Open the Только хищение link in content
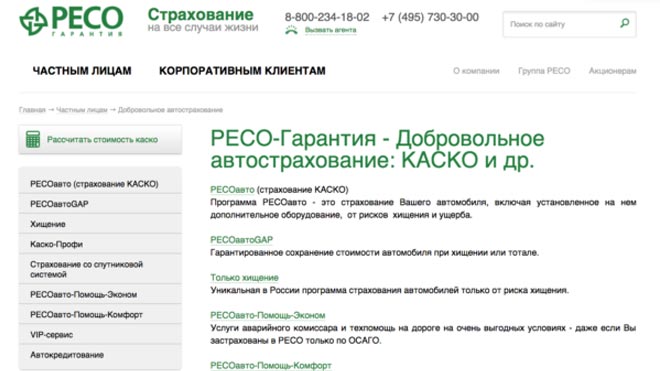The image size is (660, 371). [x=244, y=278]
